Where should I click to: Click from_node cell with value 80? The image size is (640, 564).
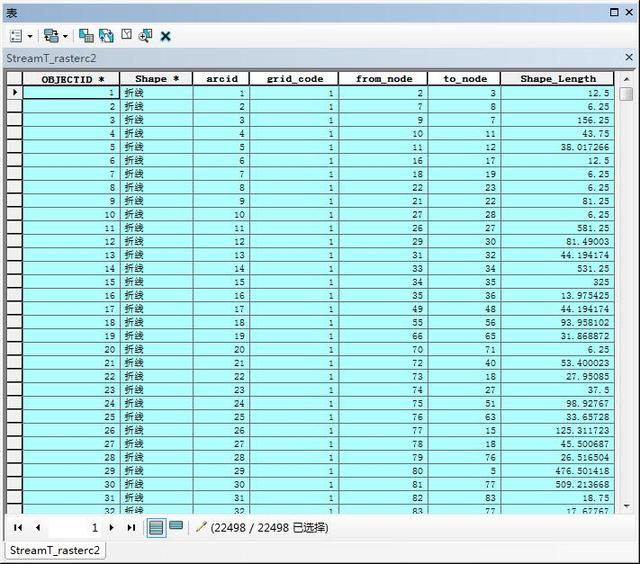coord(383,471)
